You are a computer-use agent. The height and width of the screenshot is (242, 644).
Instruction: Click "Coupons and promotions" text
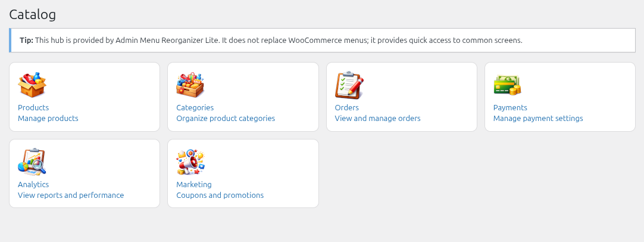coord(220,196)
